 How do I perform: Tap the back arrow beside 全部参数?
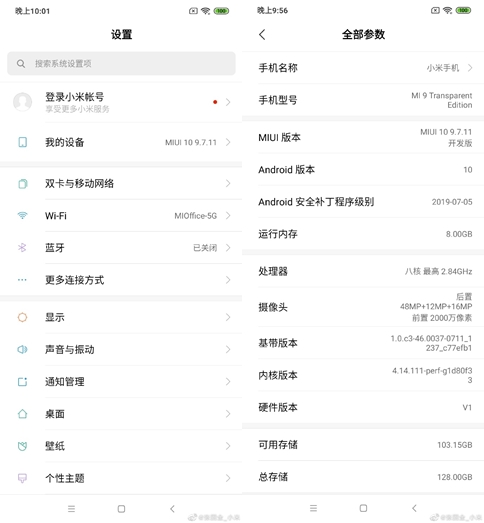262,34
